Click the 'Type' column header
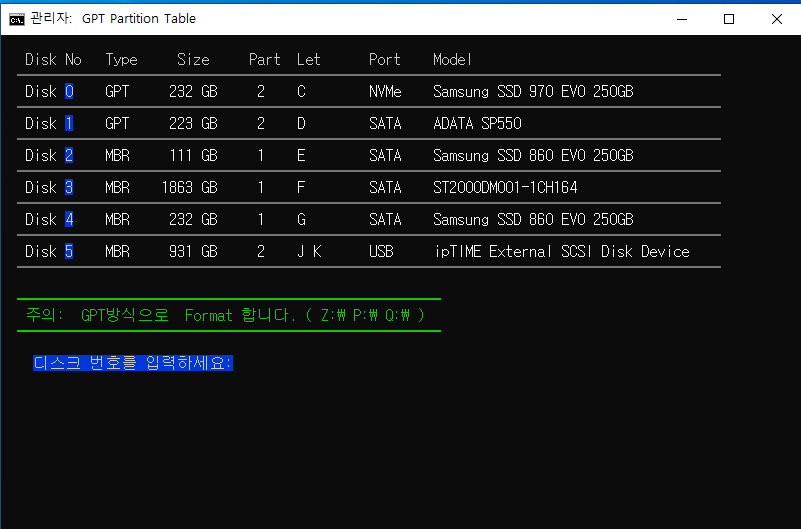801x529 pixels. point(121,60)
